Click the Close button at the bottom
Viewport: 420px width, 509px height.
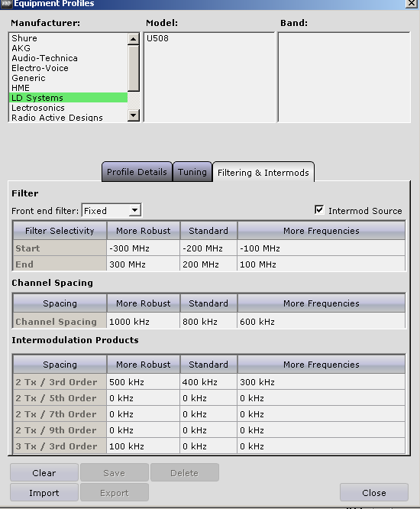[x=374, y=492]
